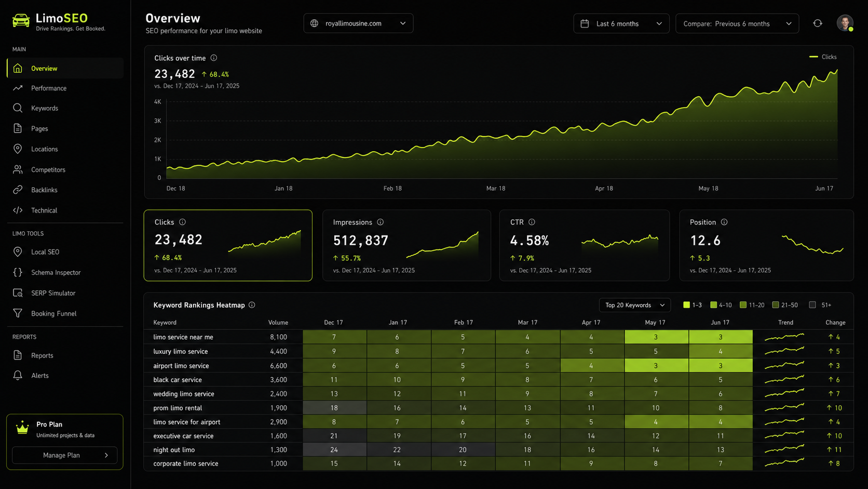The image size is (868, 489).
Task: Show info for Clicks over time
Action: click(x=213, y=58)
